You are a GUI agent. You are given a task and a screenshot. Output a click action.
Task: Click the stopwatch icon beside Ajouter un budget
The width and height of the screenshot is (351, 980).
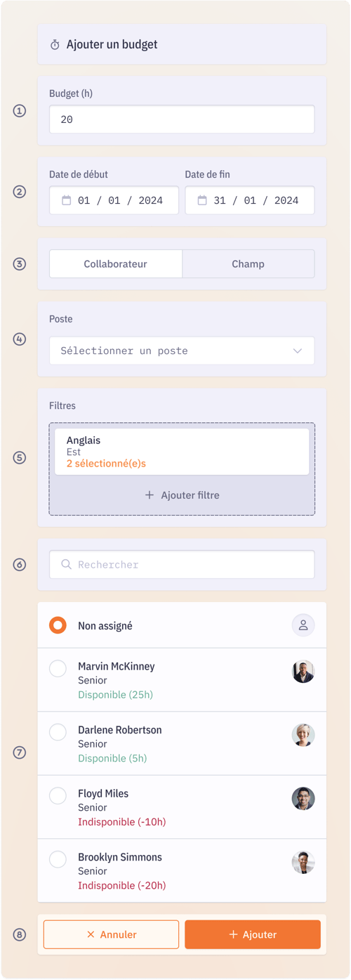pyautogui.click(x=55, y=45)
